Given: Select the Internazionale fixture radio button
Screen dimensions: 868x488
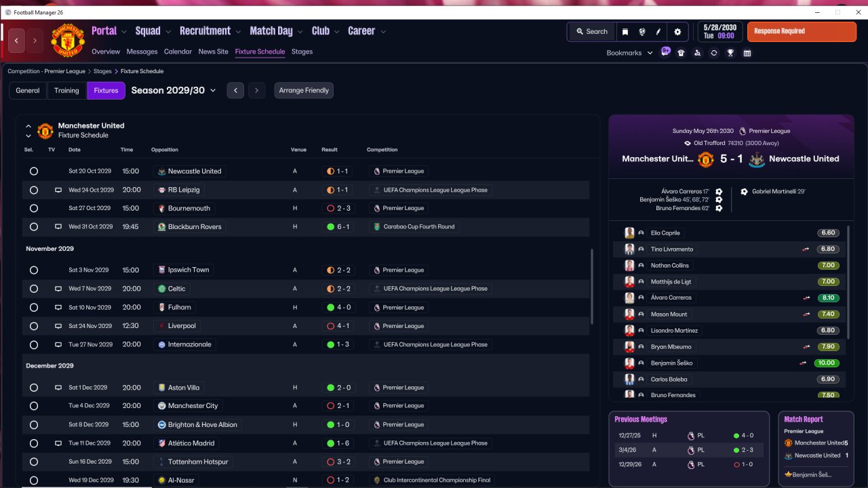Looking at the screenshot, I should pyautogui.click(x=34, y=345).
